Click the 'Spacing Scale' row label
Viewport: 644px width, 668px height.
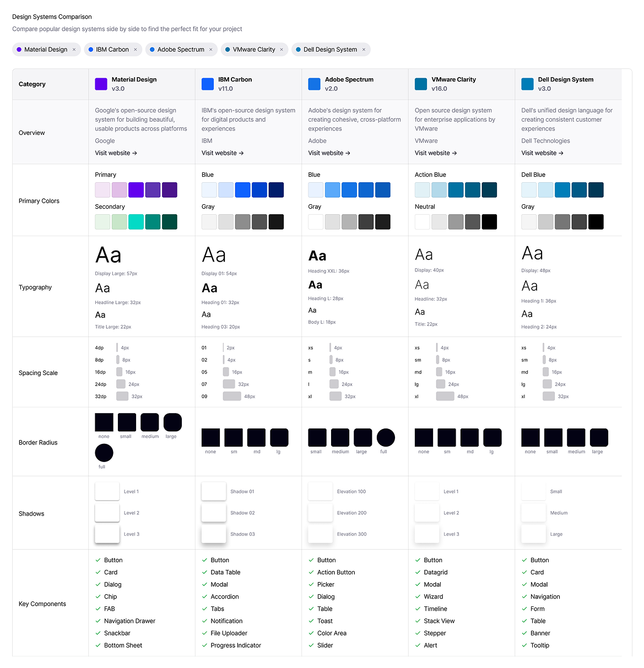(38, 373)
